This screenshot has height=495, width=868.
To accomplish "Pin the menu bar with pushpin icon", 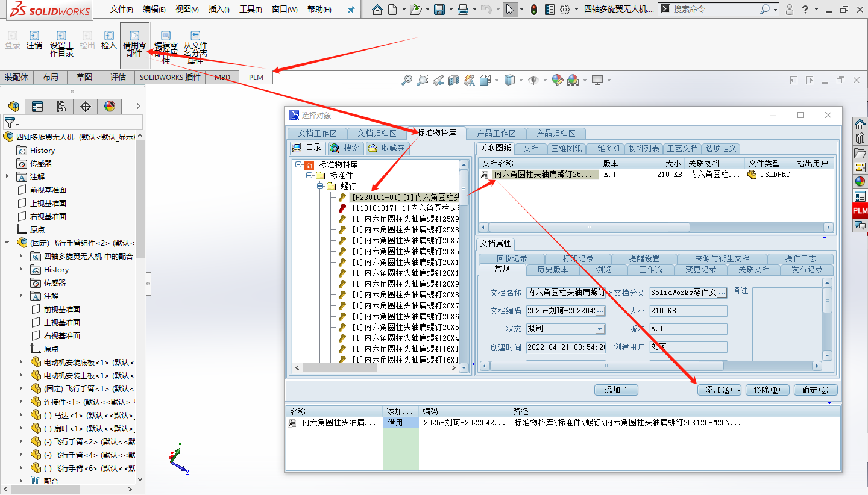I will click(x=351, y=10).
